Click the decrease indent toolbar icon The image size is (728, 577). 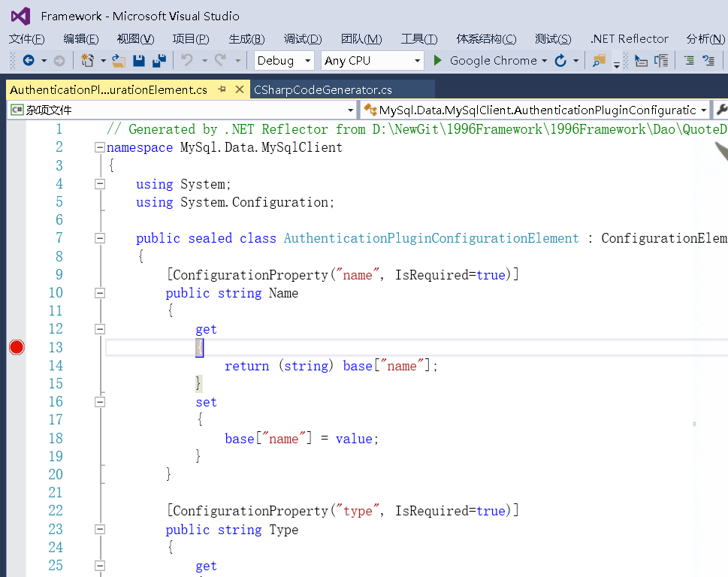(x=689, y=60)
